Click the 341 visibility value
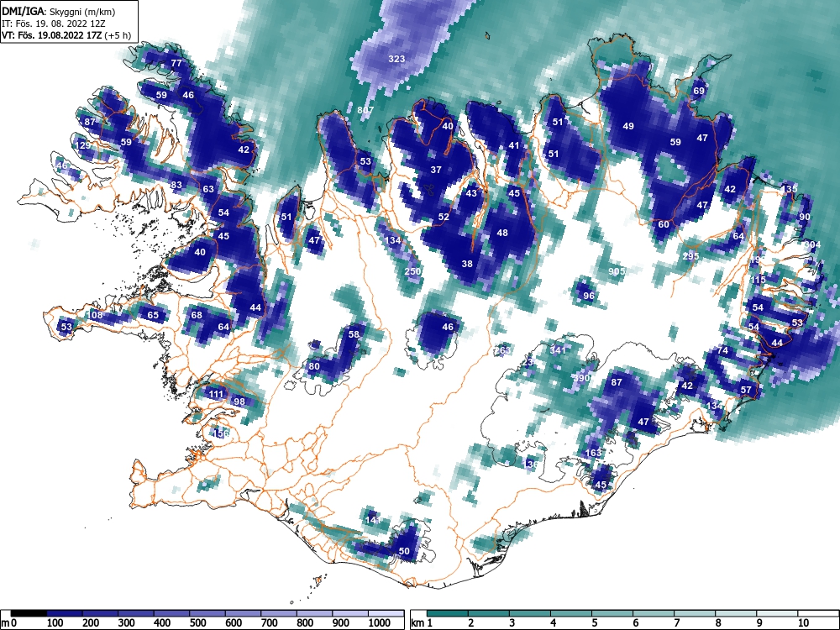840x630 pixels. coord(558,351)
